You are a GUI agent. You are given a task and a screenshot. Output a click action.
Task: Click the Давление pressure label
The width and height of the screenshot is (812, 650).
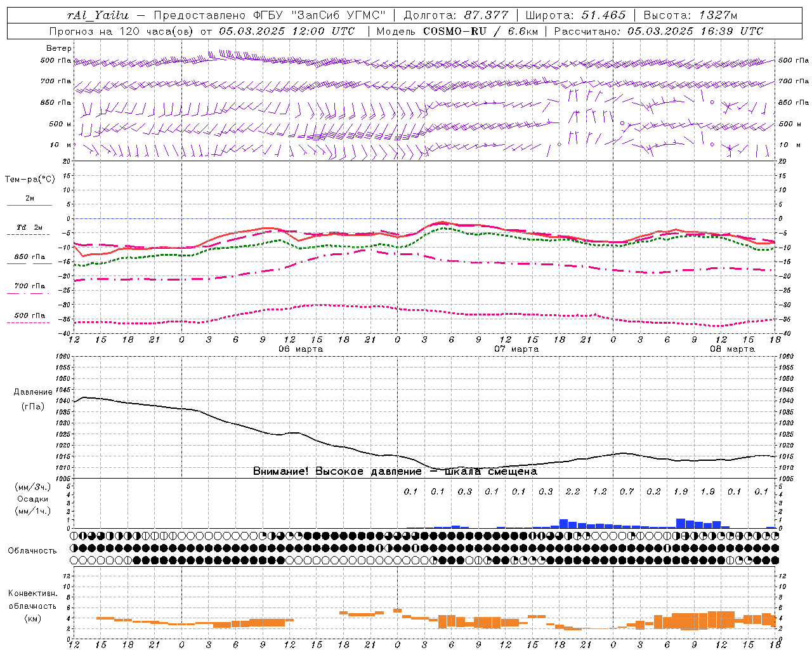(33, 392)
